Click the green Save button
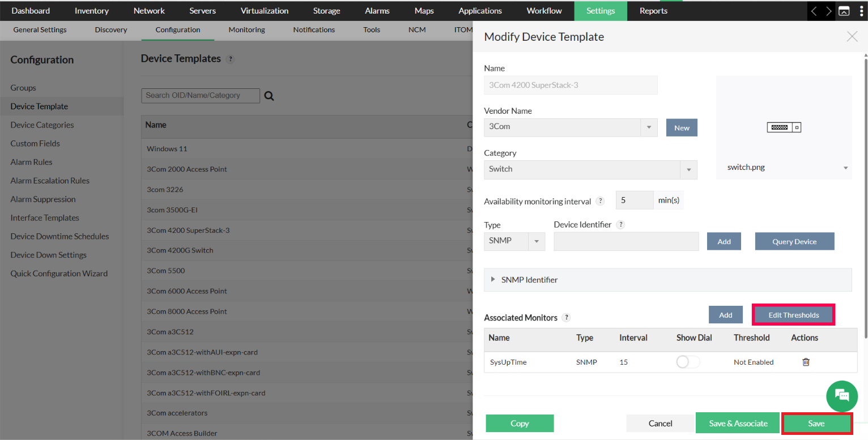 coord(816,424)
